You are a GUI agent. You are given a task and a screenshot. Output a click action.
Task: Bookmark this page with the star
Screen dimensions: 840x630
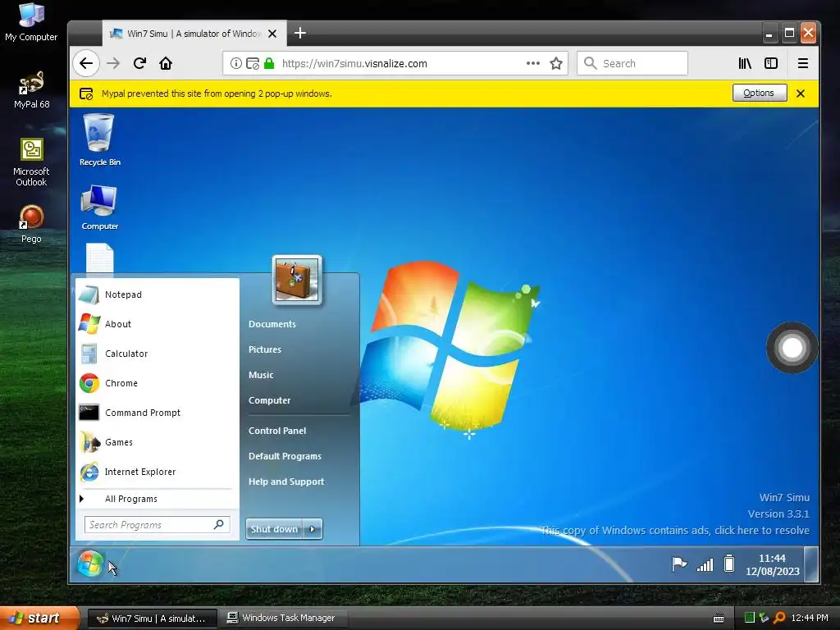pos(556,63)
